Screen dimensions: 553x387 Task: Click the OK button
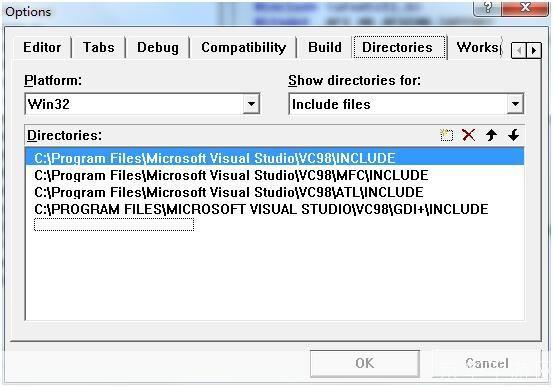[365, 363]
